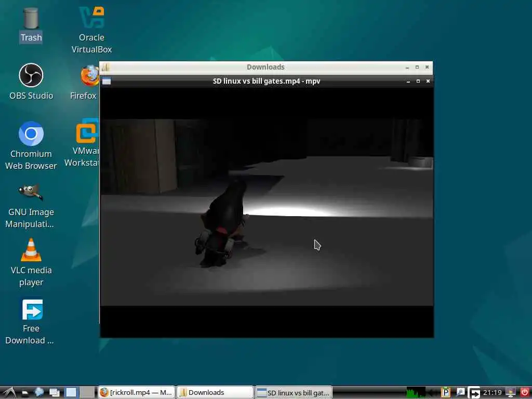Open the OBS Studio desktop icon

coord(31,82)
